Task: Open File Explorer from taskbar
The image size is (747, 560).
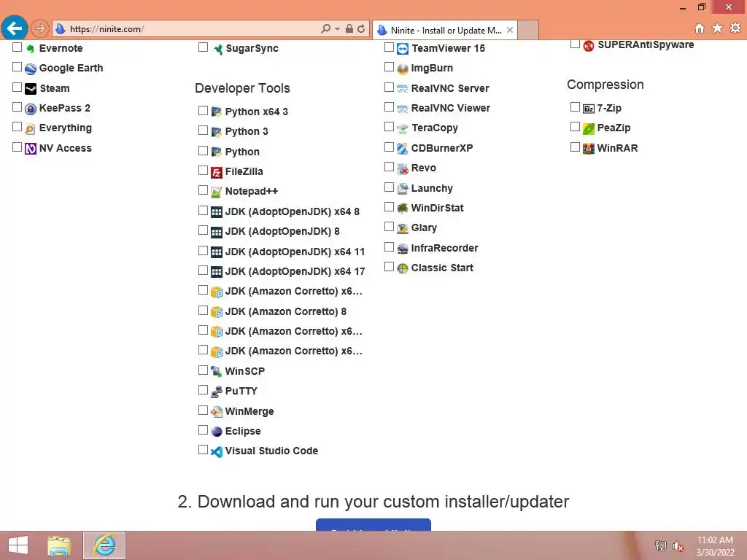Action: pos(59,545)
